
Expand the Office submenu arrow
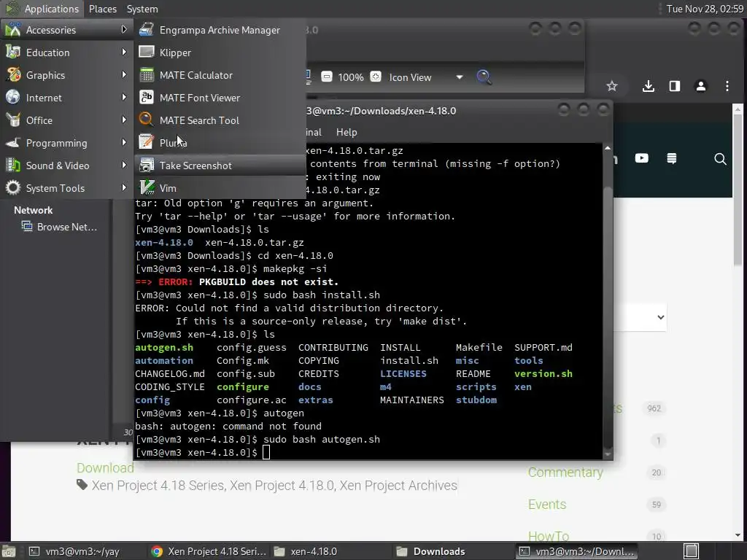(x=124, y=120)
